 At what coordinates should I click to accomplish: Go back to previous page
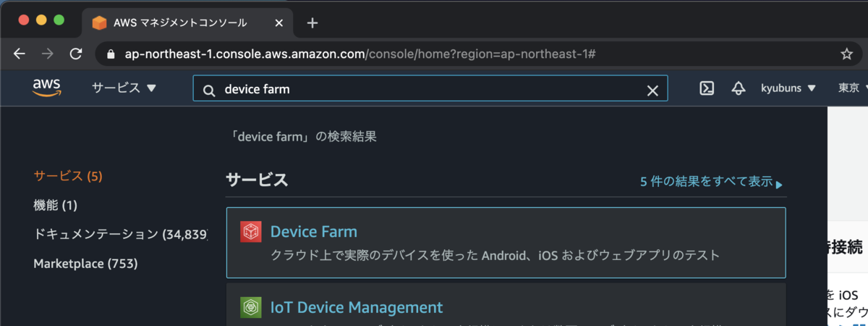[x=20, y=54]
